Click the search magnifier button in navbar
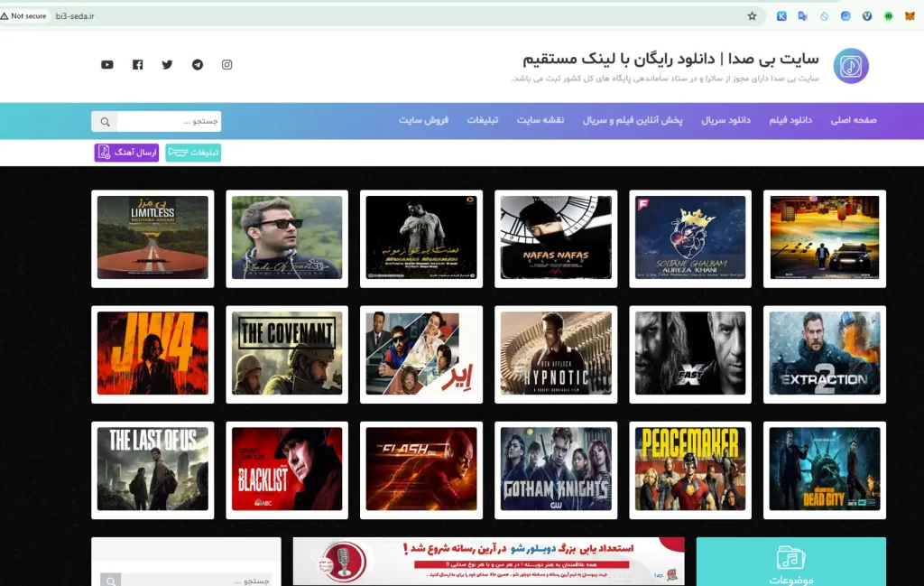This screenshot has height=586, width=924. click(105, 122)
